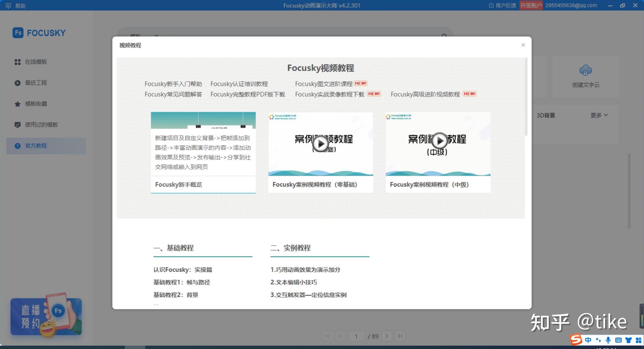Click the 升级账户 upgrade account button
Viewport: 644px width, 349px height.
click(x=531, y=5)
